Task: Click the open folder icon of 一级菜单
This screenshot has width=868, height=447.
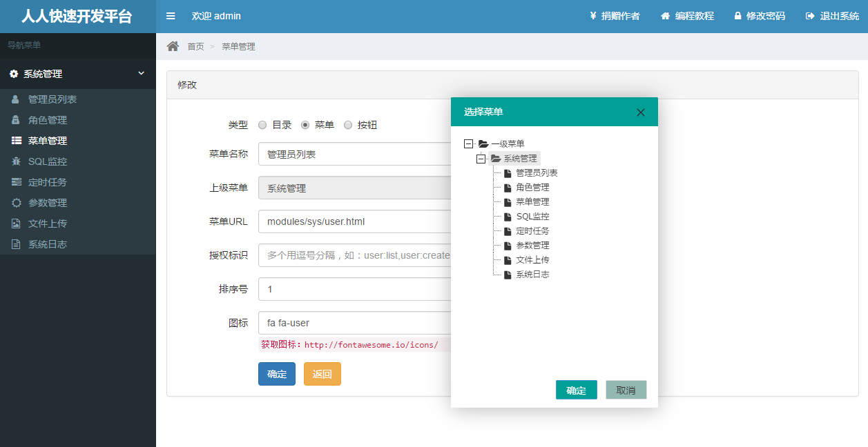Action: tap(483, 144)
